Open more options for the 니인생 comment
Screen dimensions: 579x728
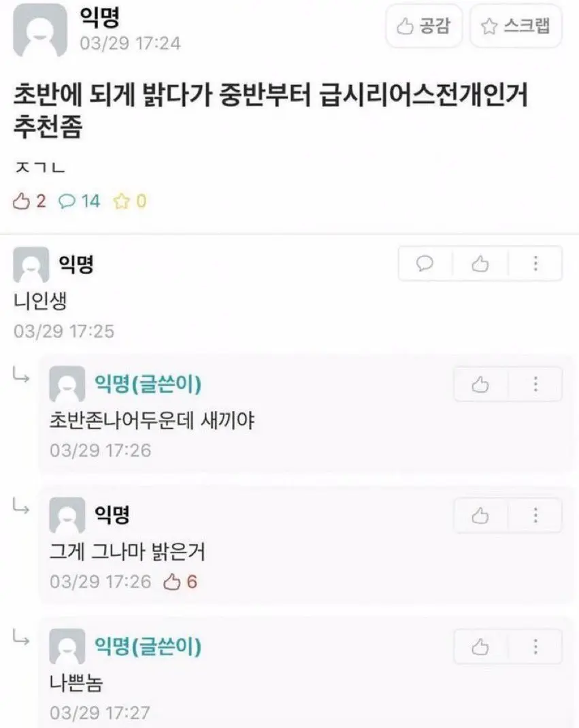535,263
